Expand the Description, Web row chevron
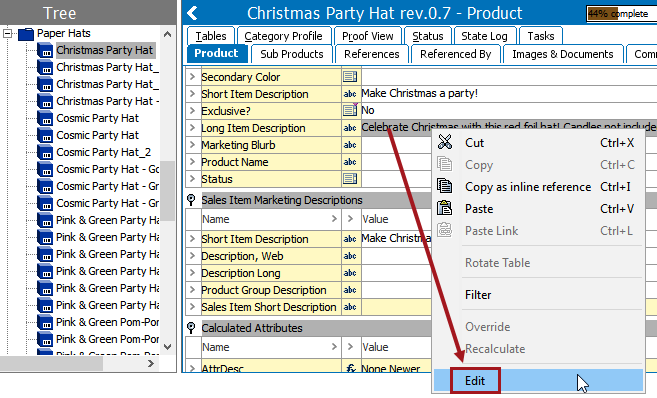This screenshot has height=398, width=657. click(192, 256)
